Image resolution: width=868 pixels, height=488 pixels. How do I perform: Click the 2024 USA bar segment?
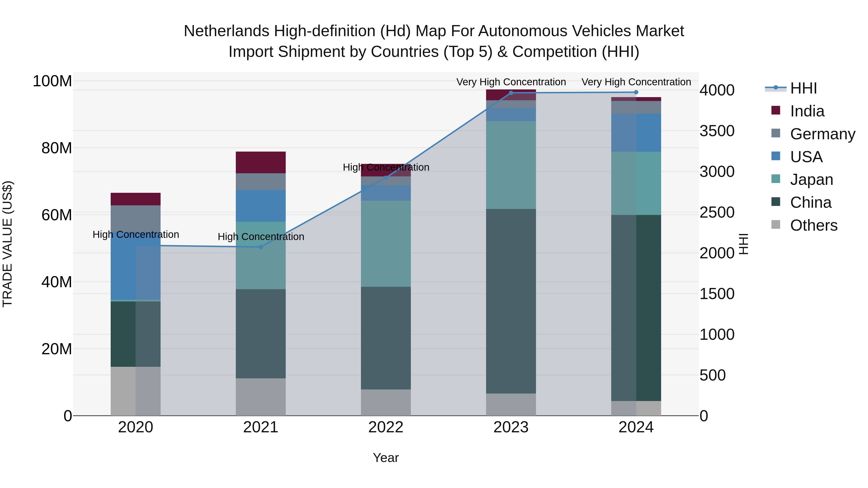636,133
